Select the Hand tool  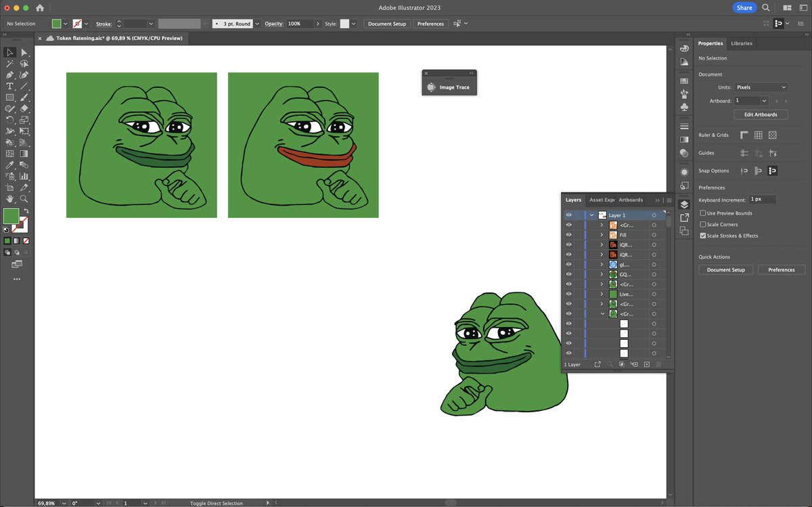click(10, 199)
